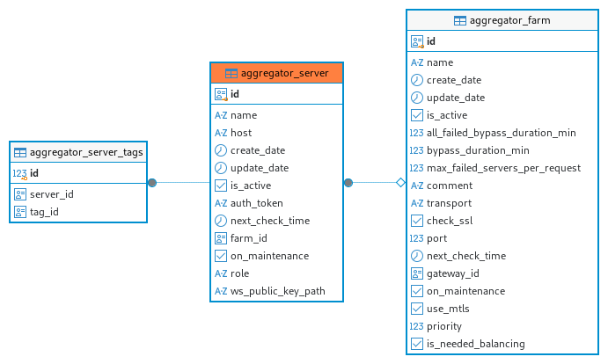Image resolution: width=608 pixels, height=364 pixels.
Task: Select the aggregator_server table title
Action: 284,73
